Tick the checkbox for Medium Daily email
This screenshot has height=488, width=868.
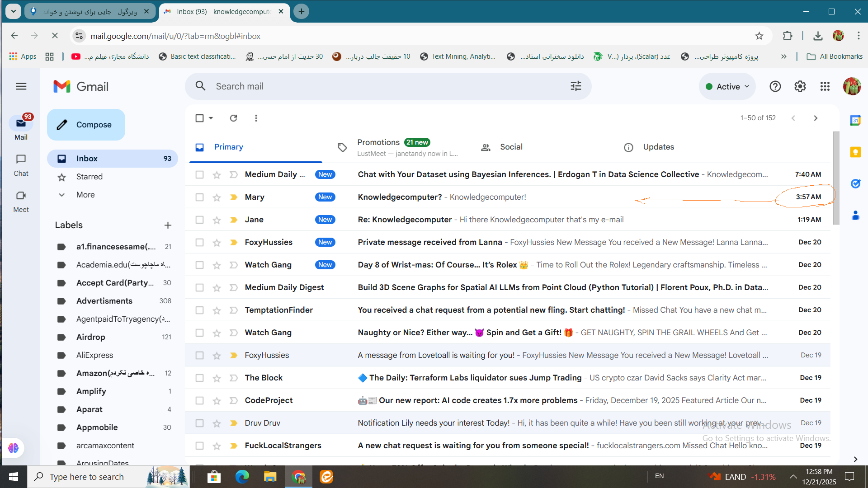tap(199, 174)
